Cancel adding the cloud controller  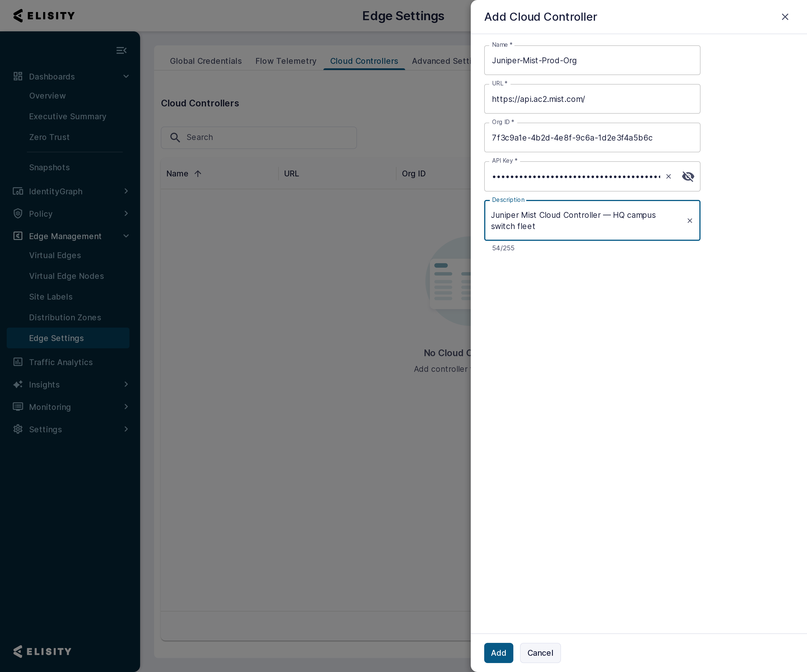point(540,653)
